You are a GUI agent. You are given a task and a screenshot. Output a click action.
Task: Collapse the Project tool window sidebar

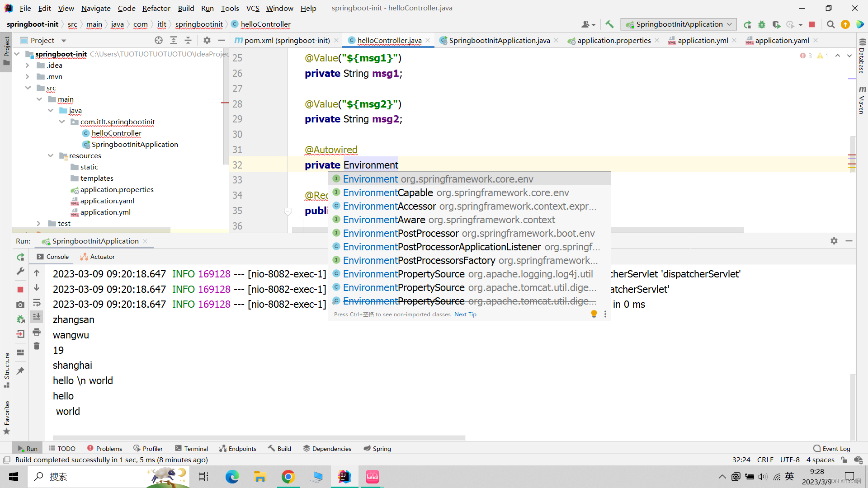point(221,40)
